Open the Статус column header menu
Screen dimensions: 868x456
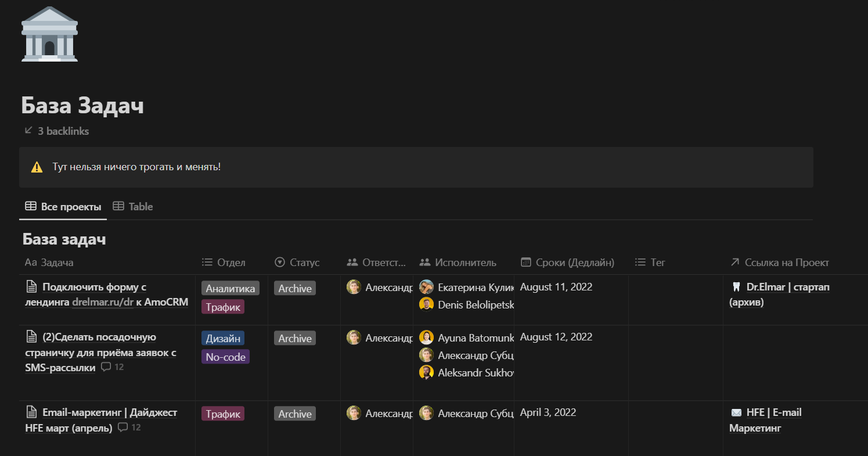coord(297,263)
